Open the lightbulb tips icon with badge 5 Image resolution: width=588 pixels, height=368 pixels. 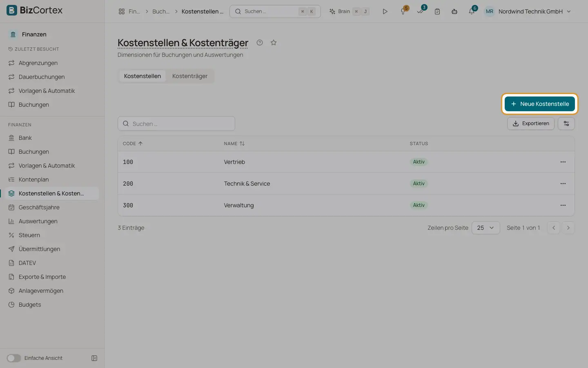[403, 11]
